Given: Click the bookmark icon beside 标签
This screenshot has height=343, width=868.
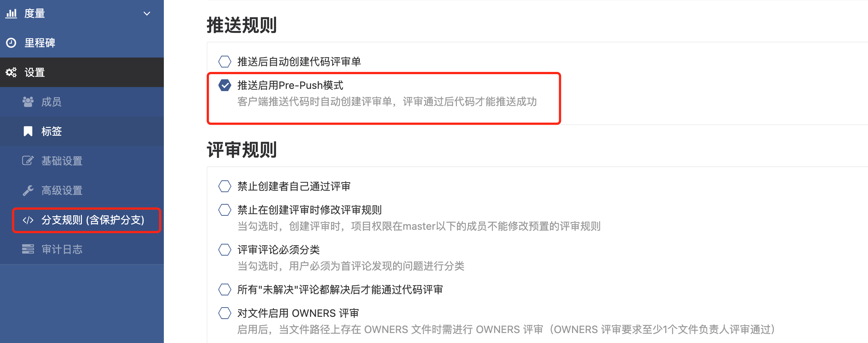Looking at the screenshot, I should [28, 131].
